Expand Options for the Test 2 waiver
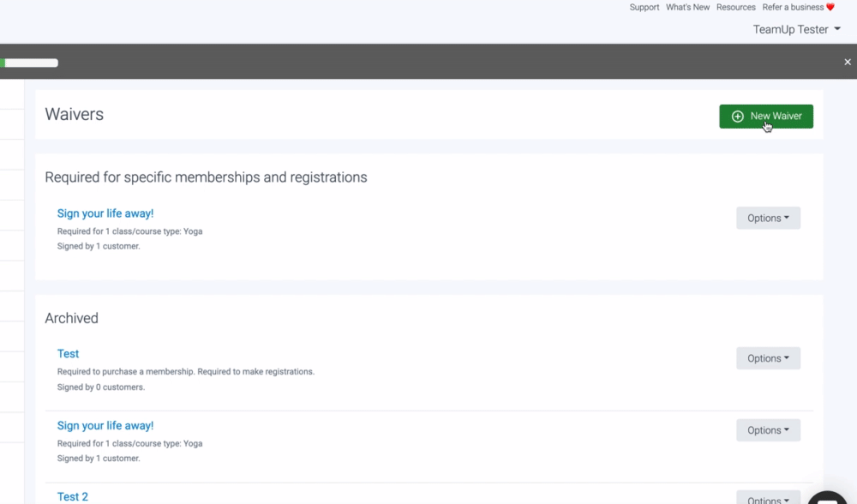The image size is (857, 504). click(768, 499)
